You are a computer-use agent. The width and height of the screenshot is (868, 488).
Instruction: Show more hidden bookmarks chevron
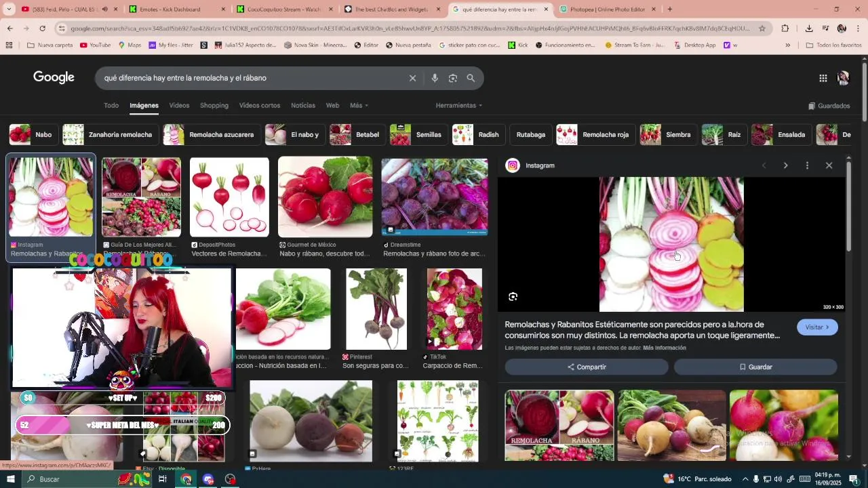click(x=787, y=45)
